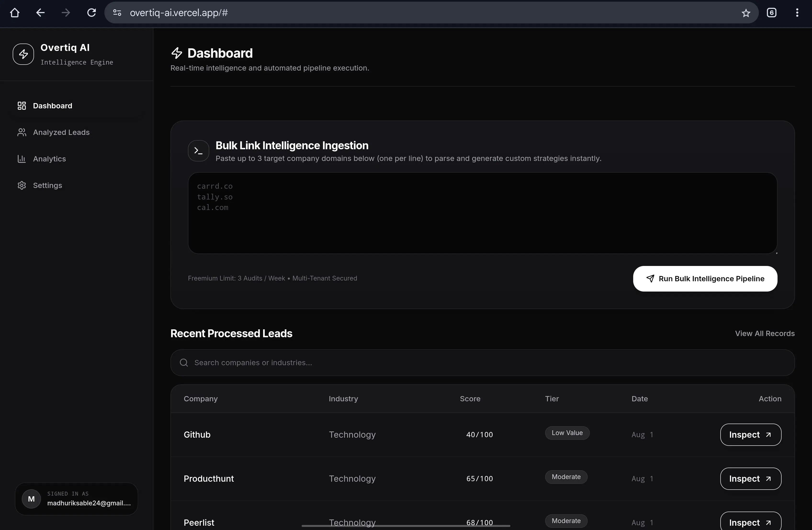The width and height of the screenshot is (812, 530).
Task: Click the browser home icon
Action: point(15,13)
